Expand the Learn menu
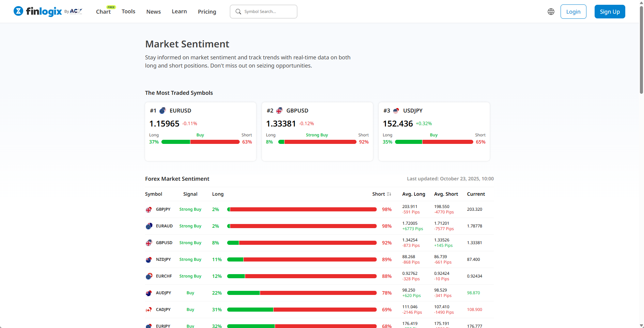 point(179,12)
